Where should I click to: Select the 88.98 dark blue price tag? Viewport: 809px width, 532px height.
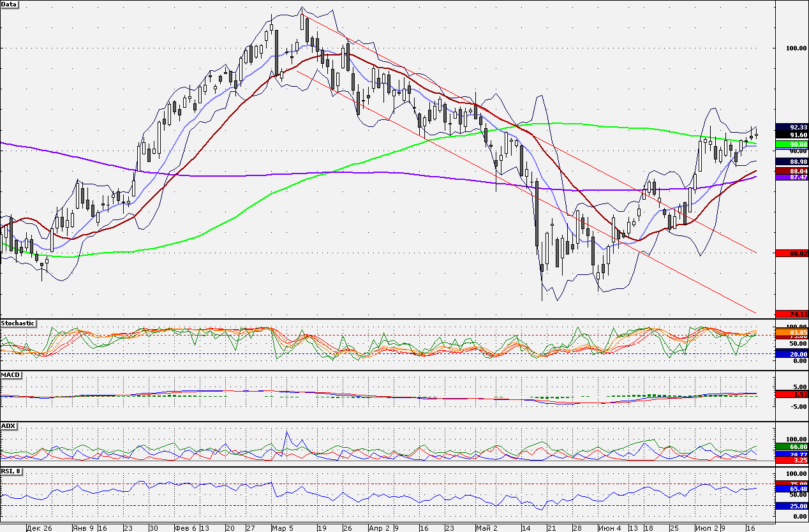pyautogui.click(x=792, y=162)
